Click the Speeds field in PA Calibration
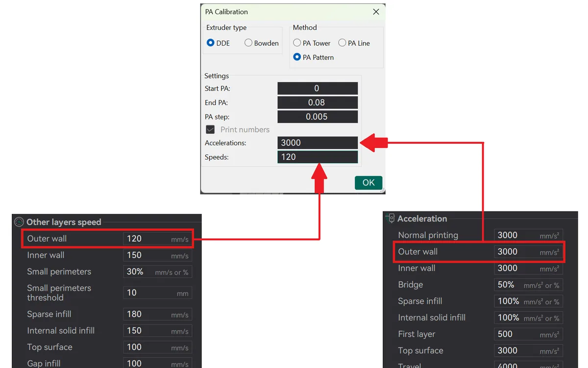Screen dimensions: 588x368 pos(318,157)
